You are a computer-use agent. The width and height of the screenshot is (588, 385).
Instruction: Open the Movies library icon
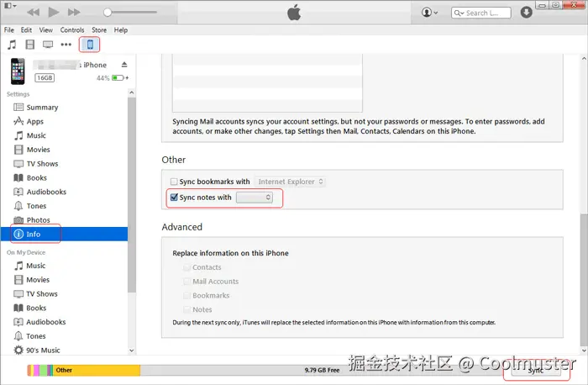pos(30,45)
